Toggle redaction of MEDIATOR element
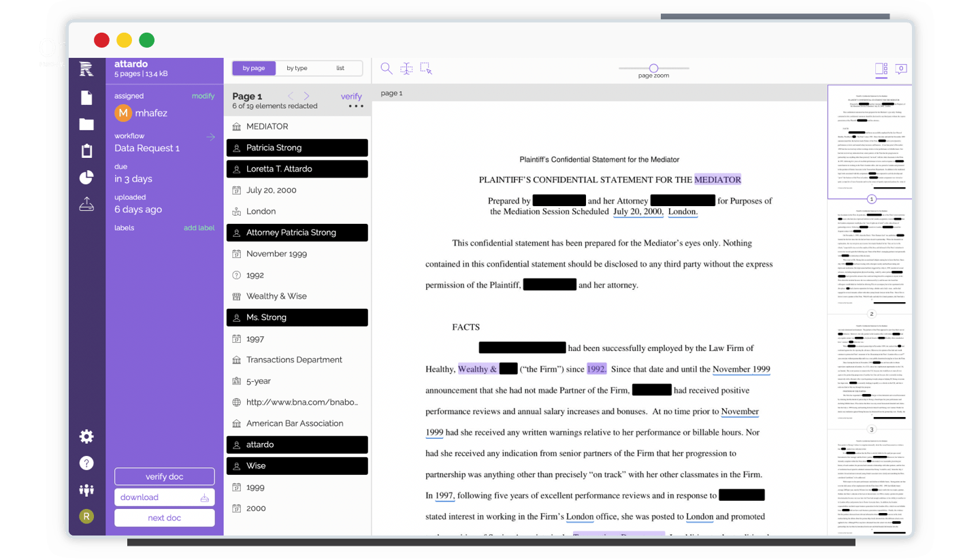This screenshot has width=980, height=560. [297, 127]
